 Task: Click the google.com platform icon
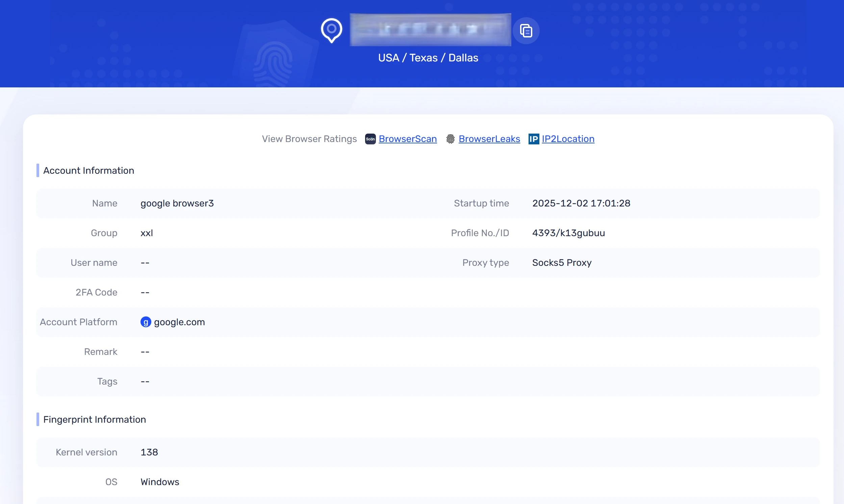pyautogui.click(x=146, y=322)
